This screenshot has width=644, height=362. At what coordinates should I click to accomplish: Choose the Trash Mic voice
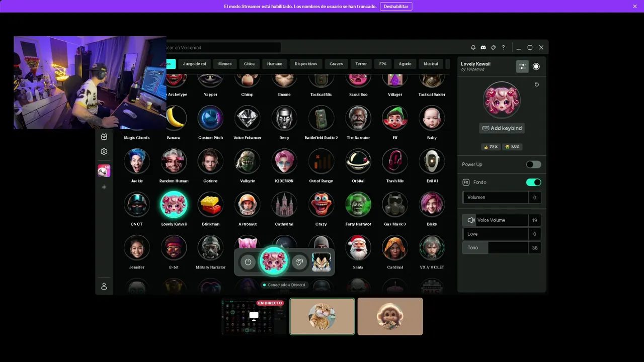395,161
